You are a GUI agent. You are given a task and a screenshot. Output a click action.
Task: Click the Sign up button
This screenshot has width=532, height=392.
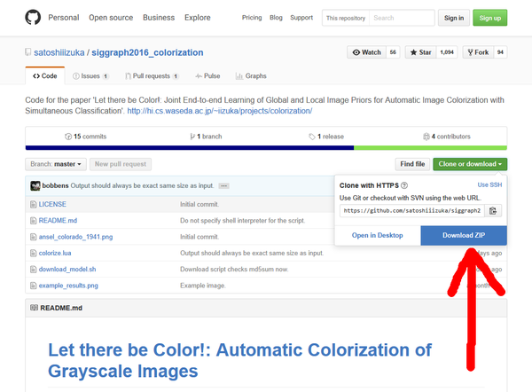click(490, 18)
